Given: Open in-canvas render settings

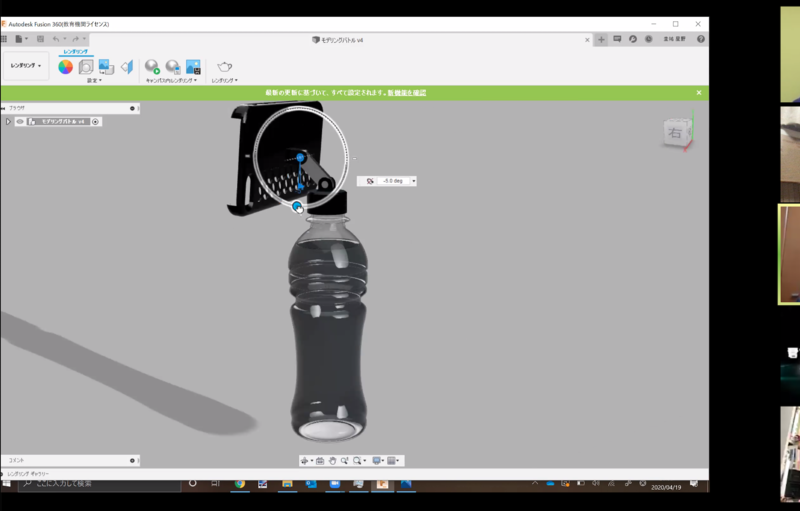Looking at the screenshot, I should [173, 67].
